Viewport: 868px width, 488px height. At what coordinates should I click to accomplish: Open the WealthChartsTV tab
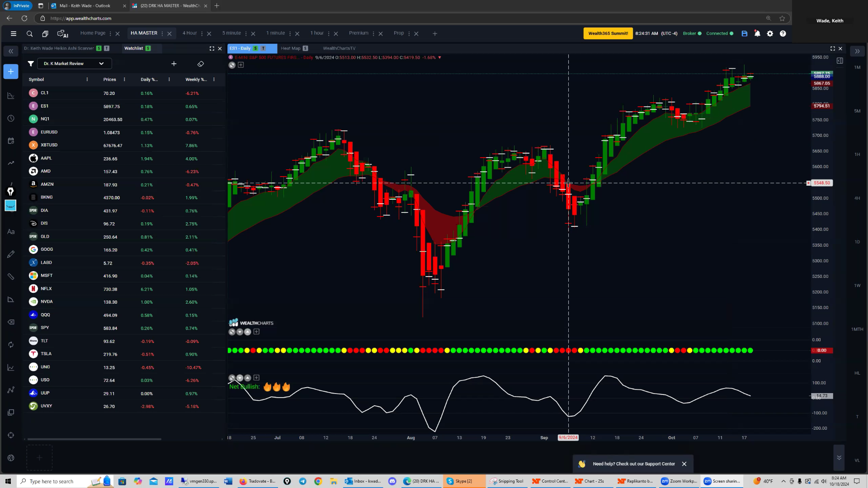point(339,48)
